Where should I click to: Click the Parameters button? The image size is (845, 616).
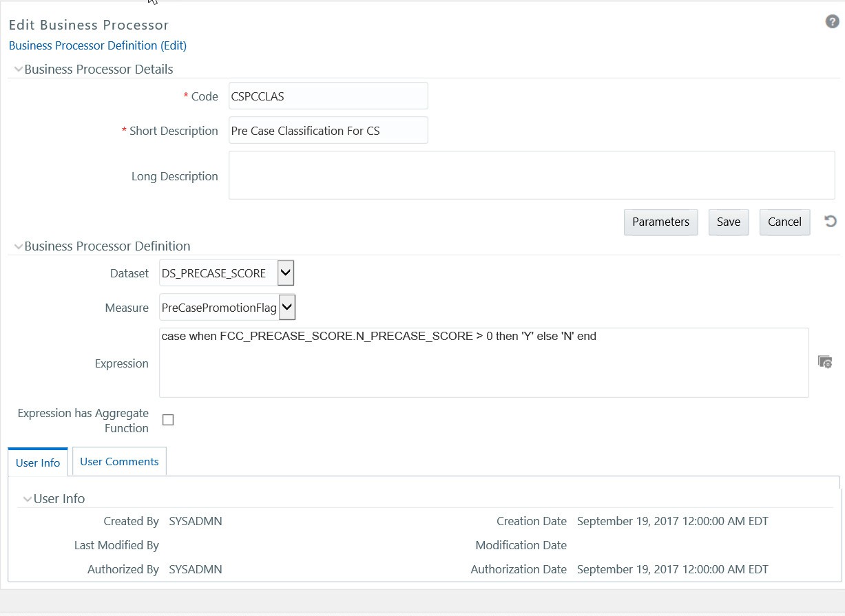[660, 222]
